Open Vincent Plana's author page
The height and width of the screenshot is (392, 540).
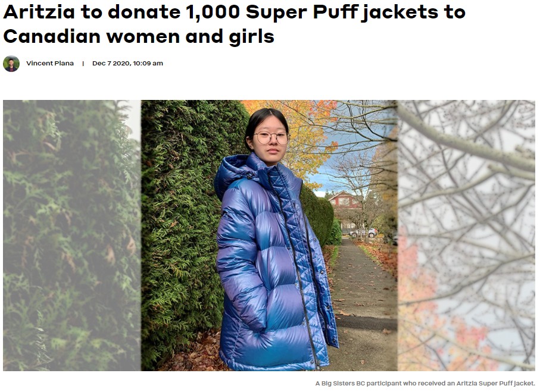pos(50,63)
